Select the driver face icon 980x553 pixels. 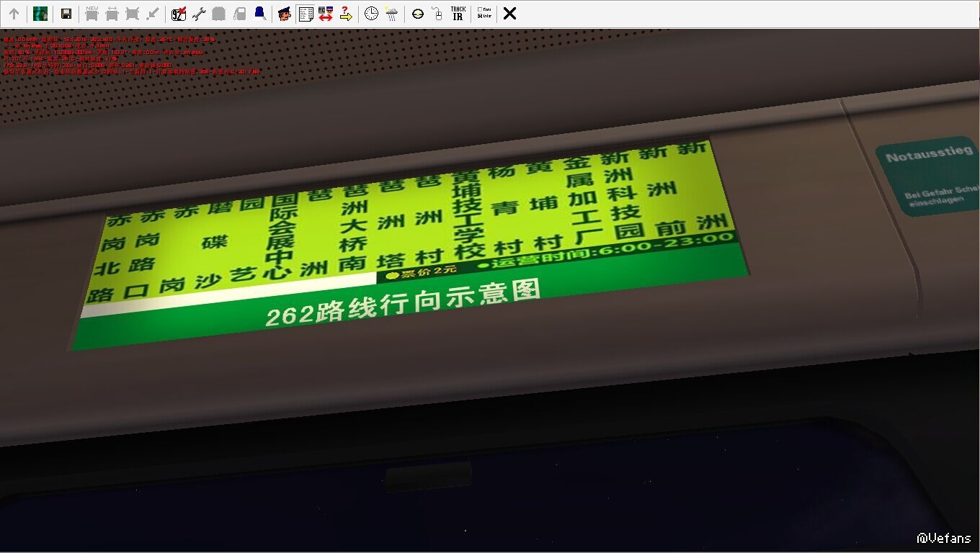pyautogui.click(x=285, y=14)
